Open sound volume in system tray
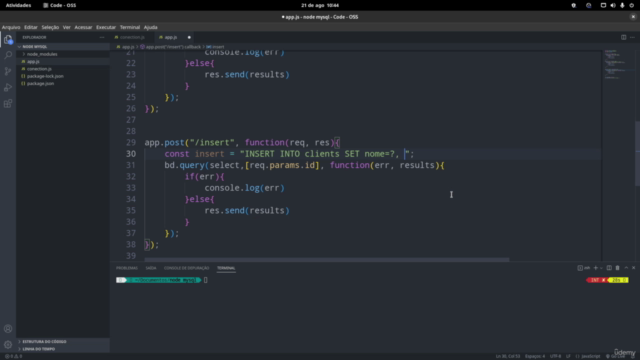This screenshot has width=640, height=360. click(x=613, y=5)
